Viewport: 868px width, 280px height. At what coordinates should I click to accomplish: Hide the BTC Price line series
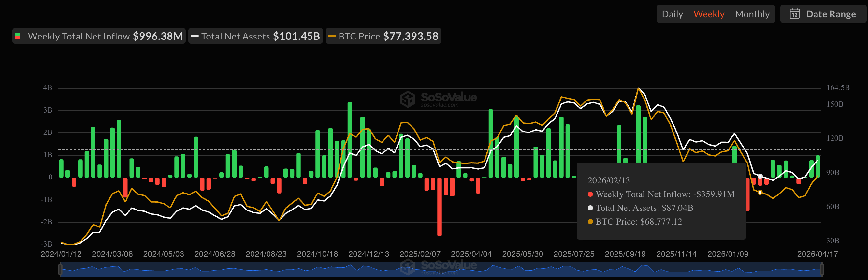point(383,36)
